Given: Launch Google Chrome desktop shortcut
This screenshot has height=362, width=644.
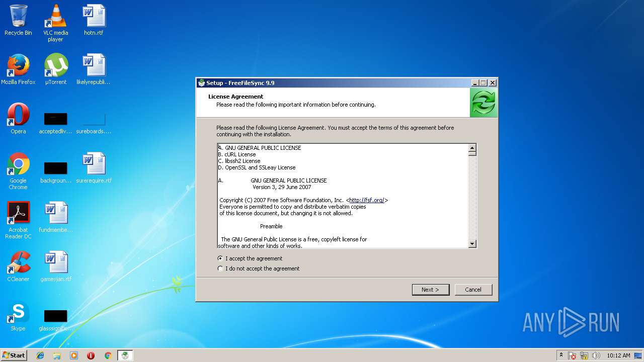Looking at the screenshot, I should (x=18, y=171).
